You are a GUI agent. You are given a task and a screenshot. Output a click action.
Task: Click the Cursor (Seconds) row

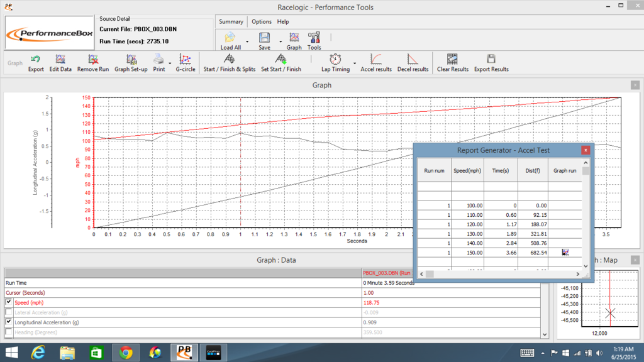tap(273, 293)
